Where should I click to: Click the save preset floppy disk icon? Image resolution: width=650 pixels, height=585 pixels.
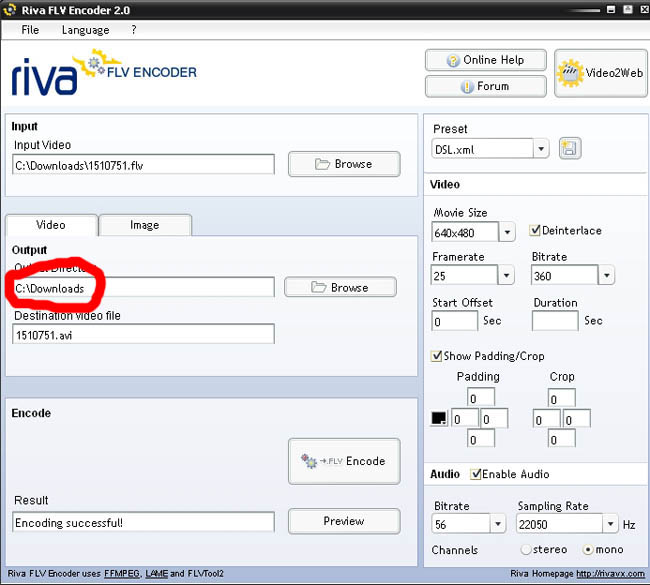coord(570,148)
